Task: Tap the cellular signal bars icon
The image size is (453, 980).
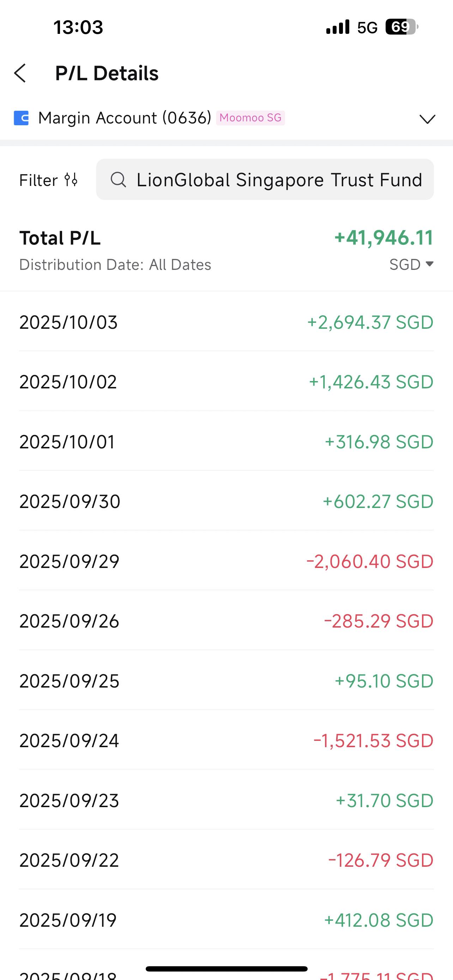Action: coord(338,27)
